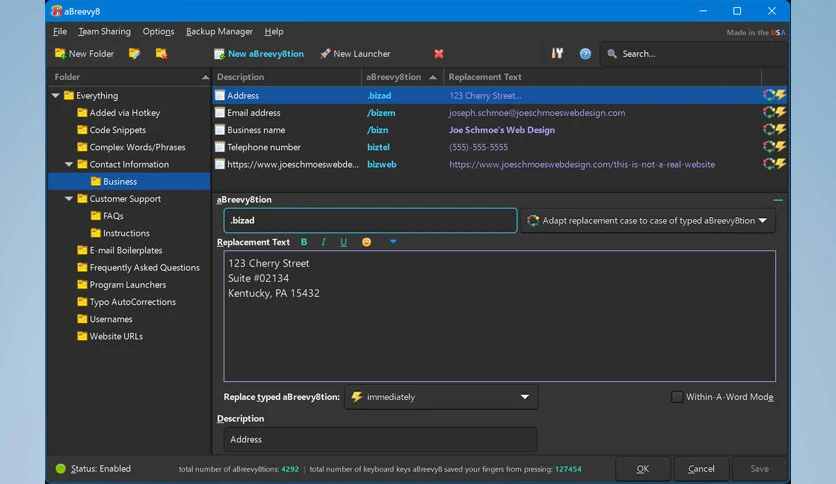
Task: Click the lightning icon on Business name row
Action: (x=781, y=129)
